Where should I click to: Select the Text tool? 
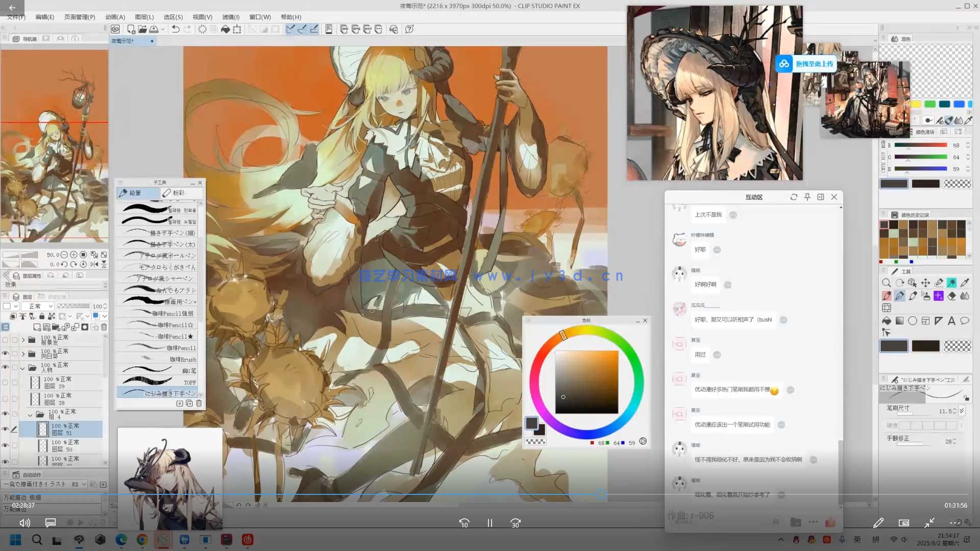[x=951, y=321]
